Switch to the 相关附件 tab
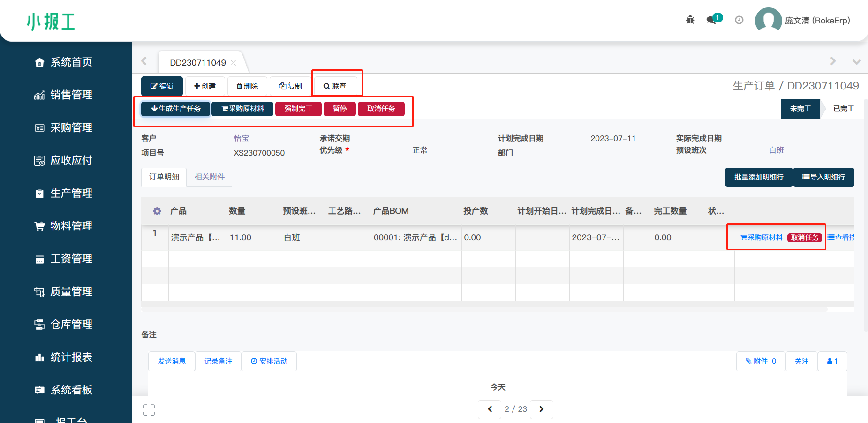Viewport: 868px width, 423px height. point(209,177)
